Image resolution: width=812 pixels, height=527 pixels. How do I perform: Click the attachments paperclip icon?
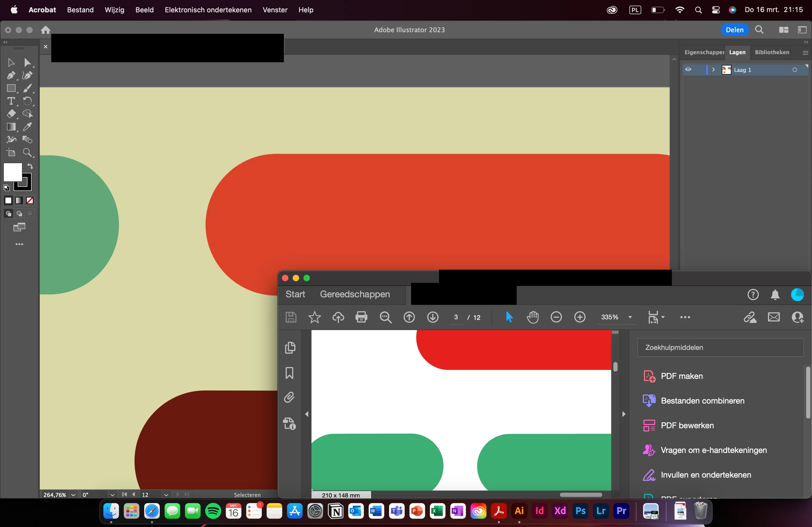coord(289,397)
